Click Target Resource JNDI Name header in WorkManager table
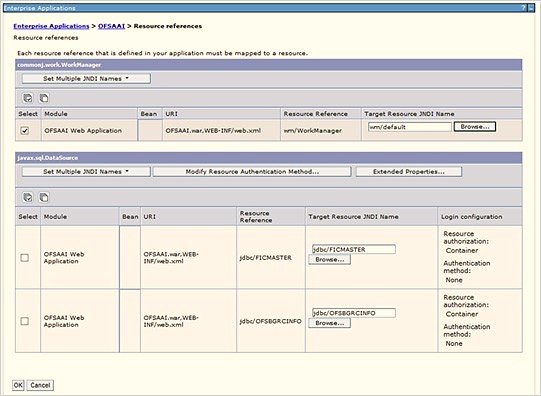Image resolution: width=541 pixels, height=396 pixels. (x=410, y=114)
